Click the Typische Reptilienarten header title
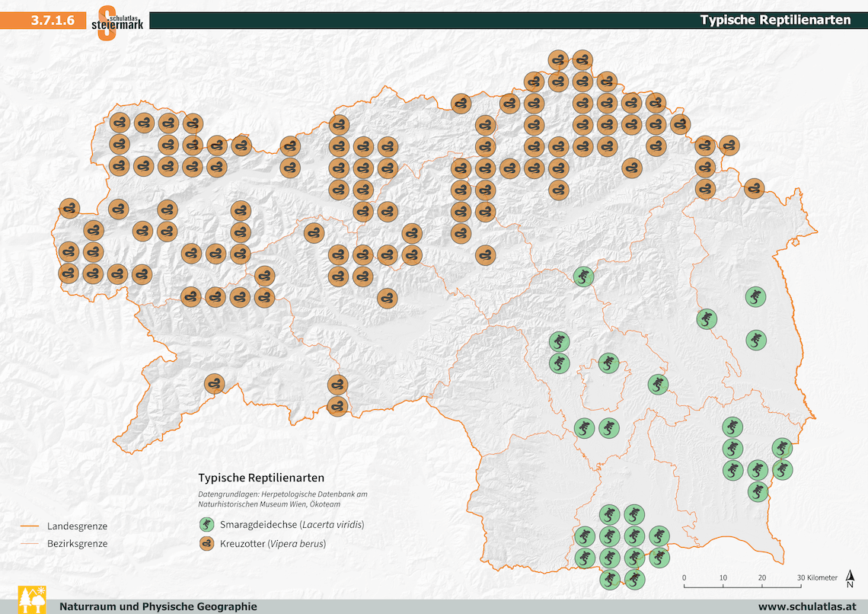The height and width of the screenshot is (614, 868). (x=775, y=21)
